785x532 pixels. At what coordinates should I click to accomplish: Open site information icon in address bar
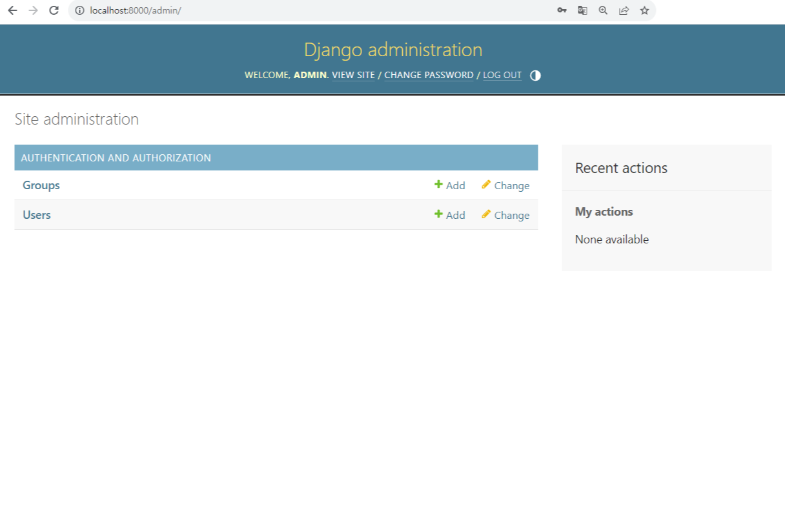79,10
